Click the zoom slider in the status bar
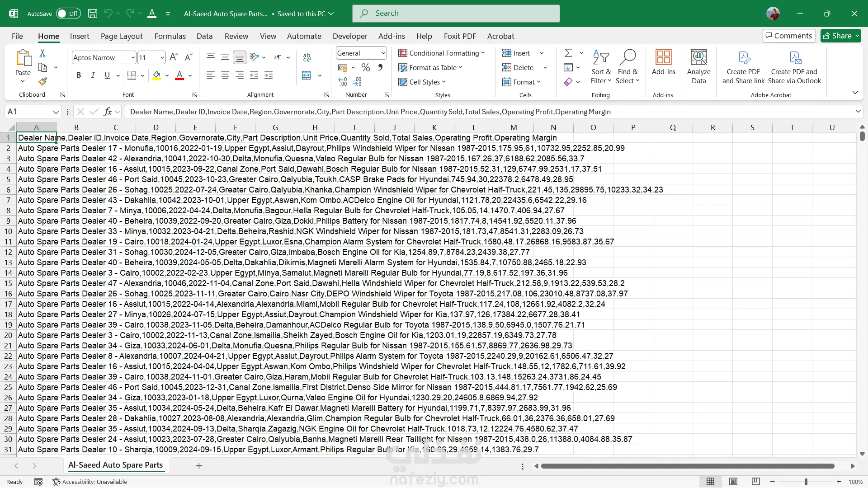Viewport: 868px width, 488px height. (x=806, y=482)
